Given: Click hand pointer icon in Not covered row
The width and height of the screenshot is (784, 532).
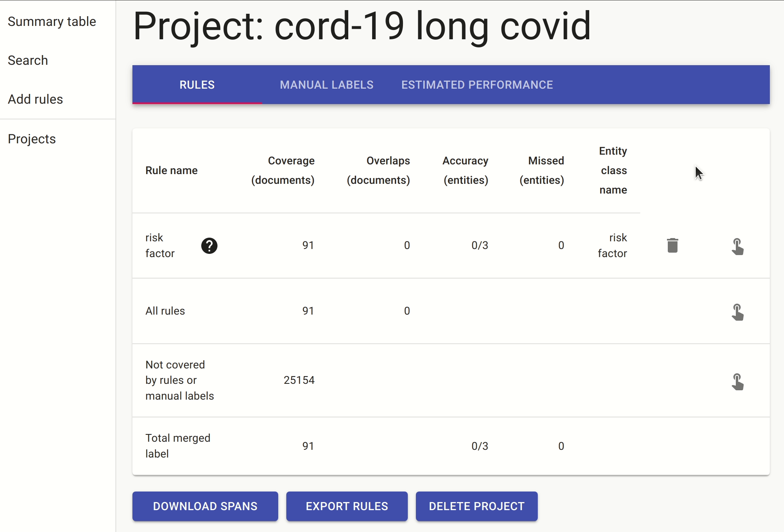Looking at the screenshot, I should [737, 382].
